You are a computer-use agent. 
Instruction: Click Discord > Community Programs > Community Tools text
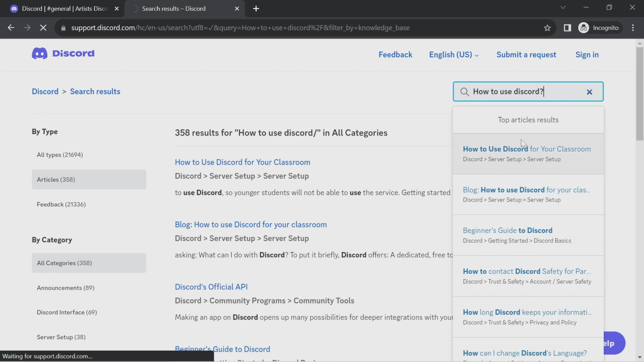[x=264, y=300]
